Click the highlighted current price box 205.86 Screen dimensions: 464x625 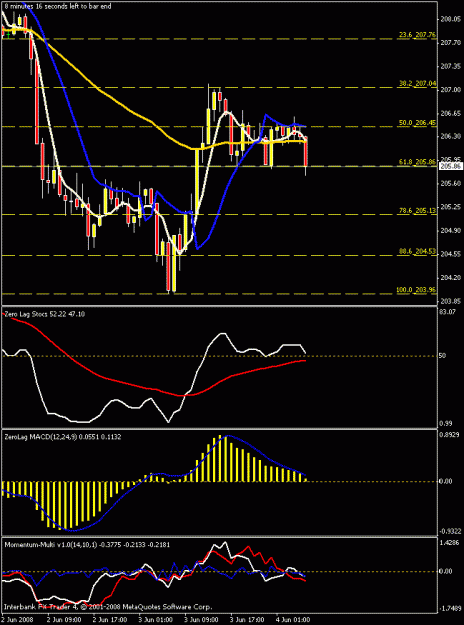tap(451, 167)
